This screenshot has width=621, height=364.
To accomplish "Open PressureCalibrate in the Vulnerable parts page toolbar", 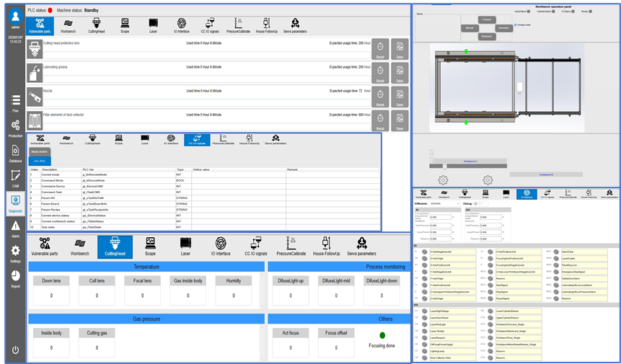I will [x=238, y=26].
